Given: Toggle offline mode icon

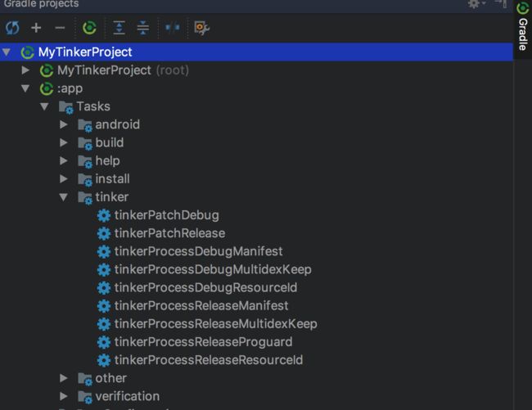Looking at the screenshot, I should coord(173,28).
